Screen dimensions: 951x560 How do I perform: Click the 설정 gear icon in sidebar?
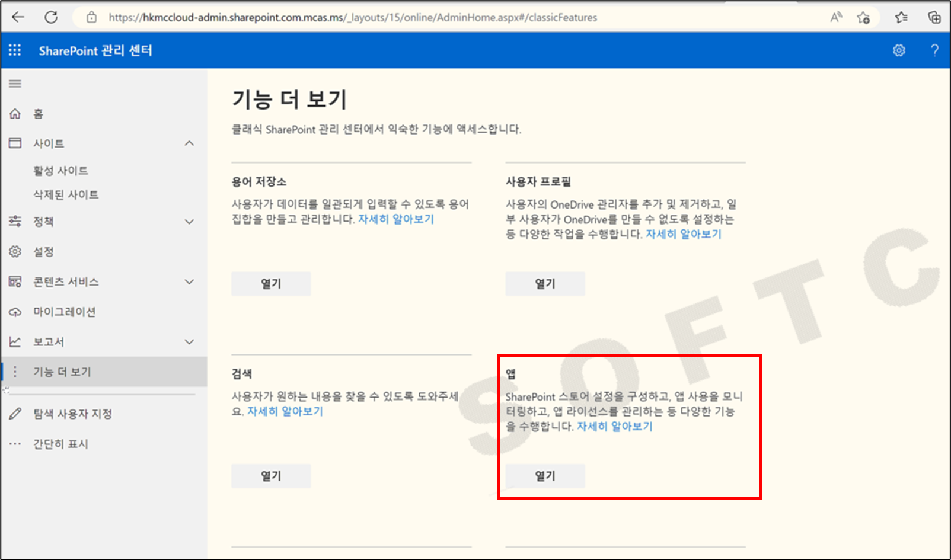[15, 251]
